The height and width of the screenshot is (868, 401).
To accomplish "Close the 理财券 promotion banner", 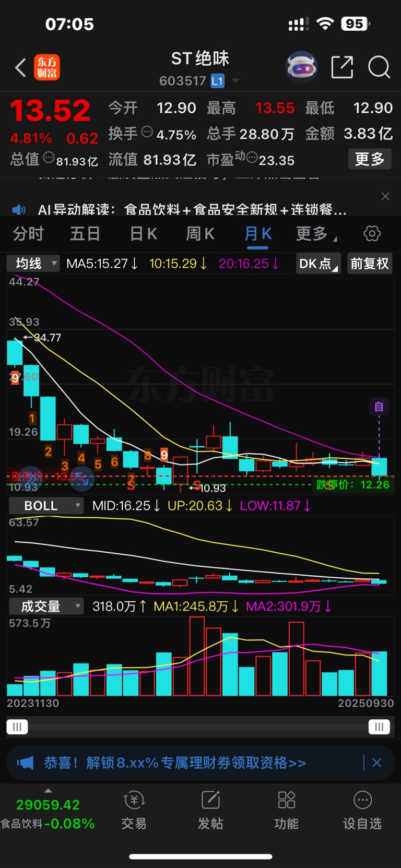I will pyautogui.click(x=377, y=763).
